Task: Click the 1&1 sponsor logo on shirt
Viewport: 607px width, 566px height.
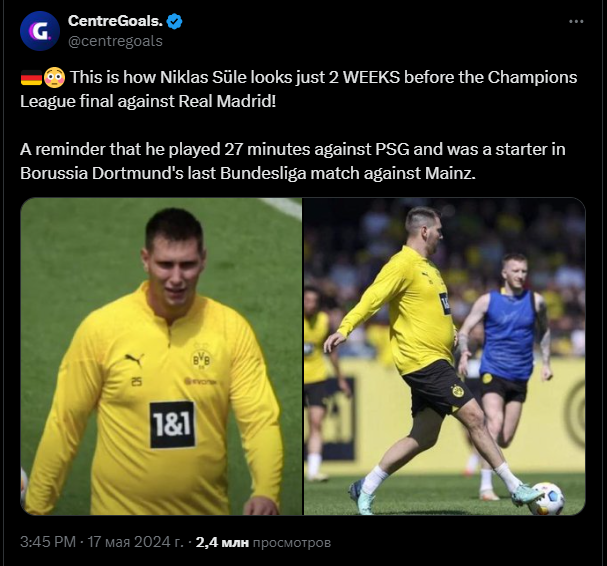Action: click(x=172, y=424)
